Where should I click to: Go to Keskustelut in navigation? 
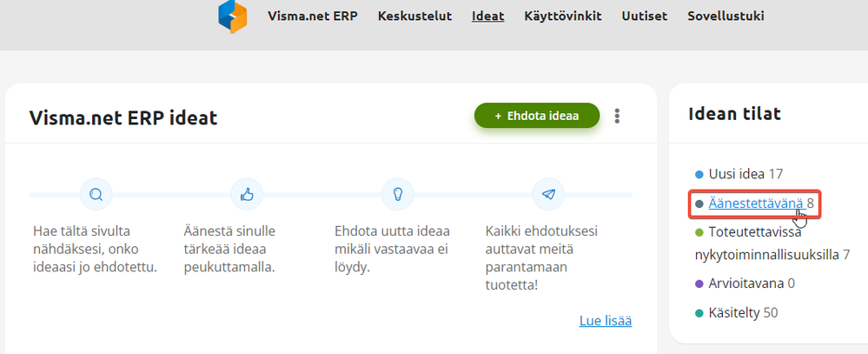[414, 17]
